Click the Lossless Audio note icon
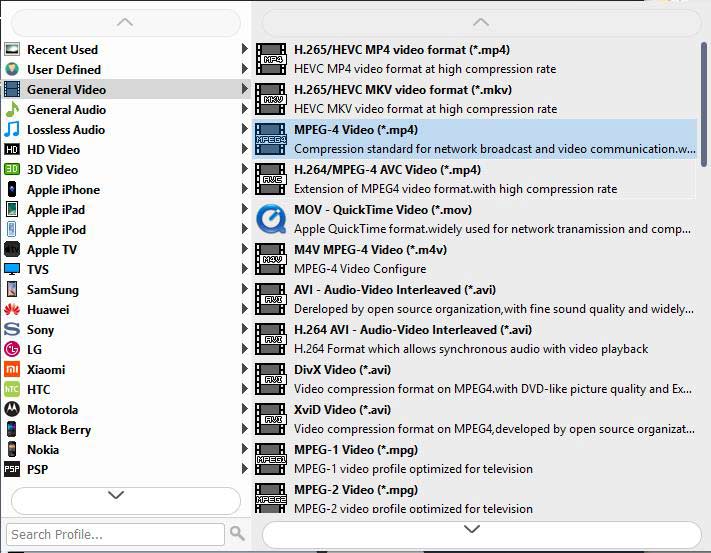This screenshot has width=711, height=553. click(x=12, y=129)
